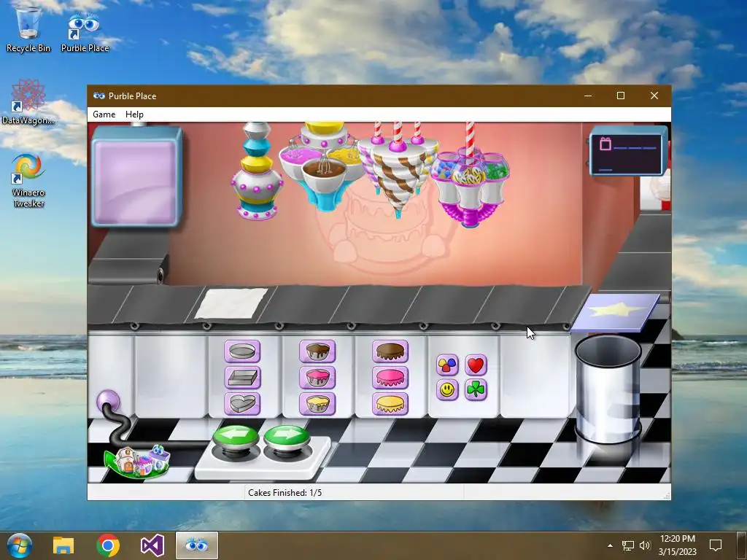
Task: Open the Help menu
Action: [134, 114]
